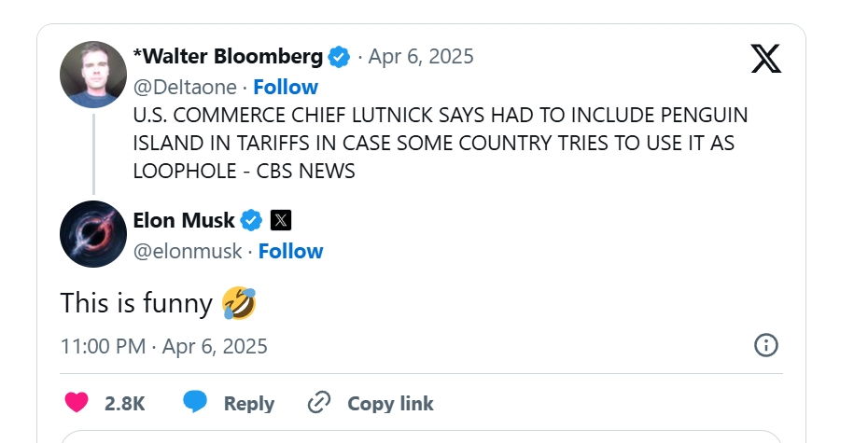Click the Copy link label
868x443 pixels.
point(390,403)
